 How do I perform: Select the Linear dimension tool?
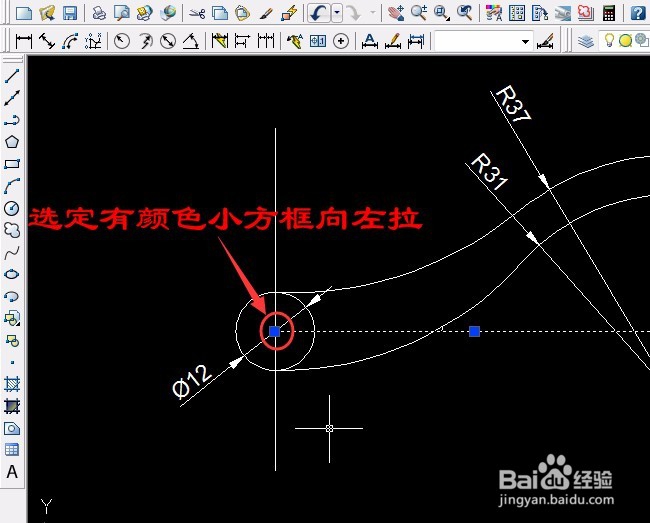(24, 41)
